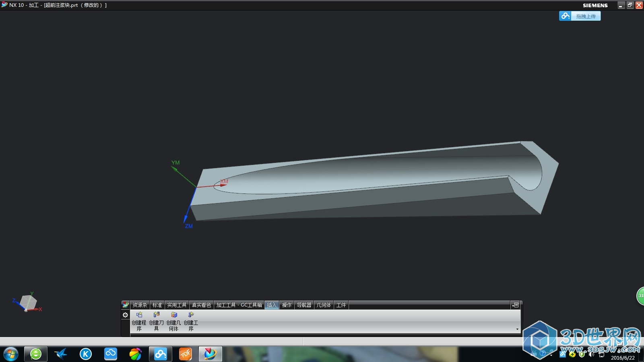
Task: Open the 真实着色 tab
Action: coord(201,305)
